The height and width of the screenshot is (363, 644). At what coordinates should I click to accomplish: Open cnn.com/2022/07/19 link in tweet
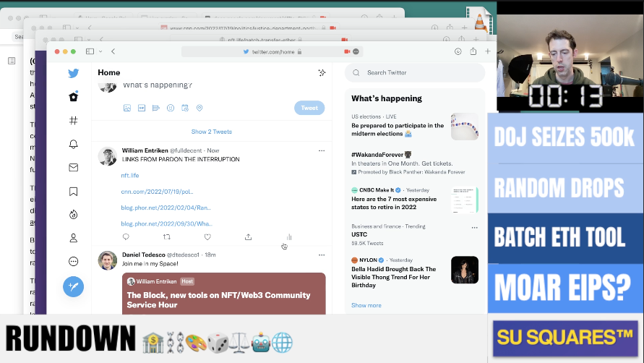click(x=157, y=191)
